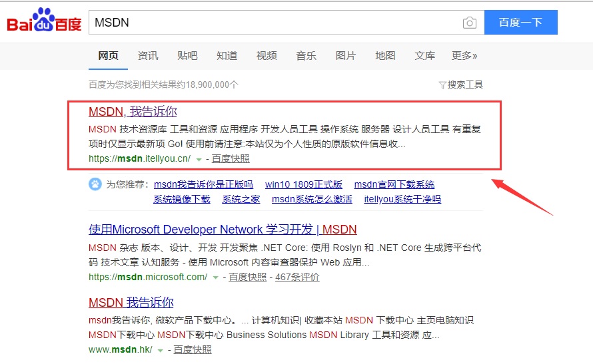Click suggestion win10 1809正式版
The width and height of the screenshot is (593, 364).
pos(304,184)
